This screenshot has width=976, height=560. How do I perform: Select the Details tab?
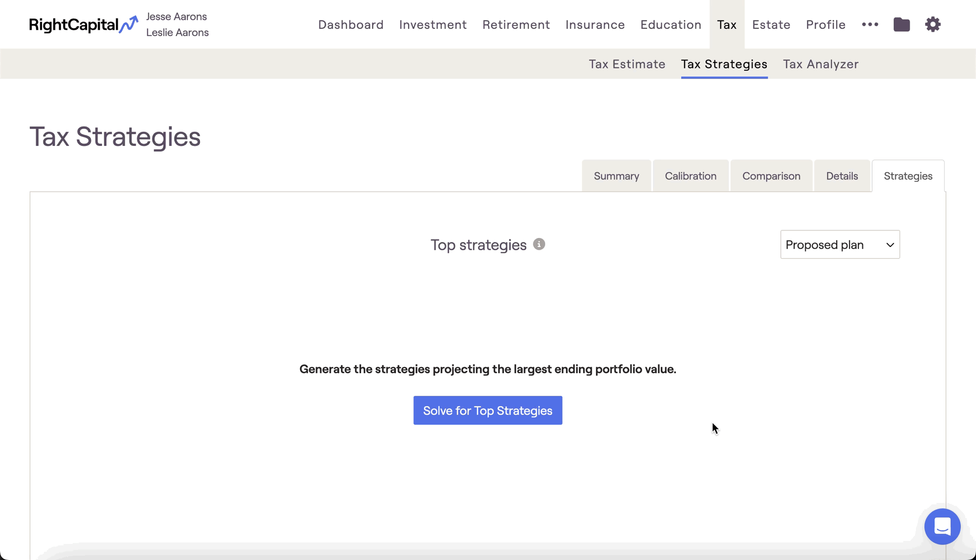842,176
